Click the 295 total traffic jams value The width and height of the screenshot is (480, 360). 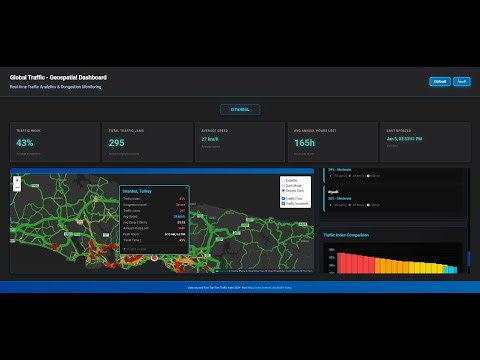(x=117, y=143)
